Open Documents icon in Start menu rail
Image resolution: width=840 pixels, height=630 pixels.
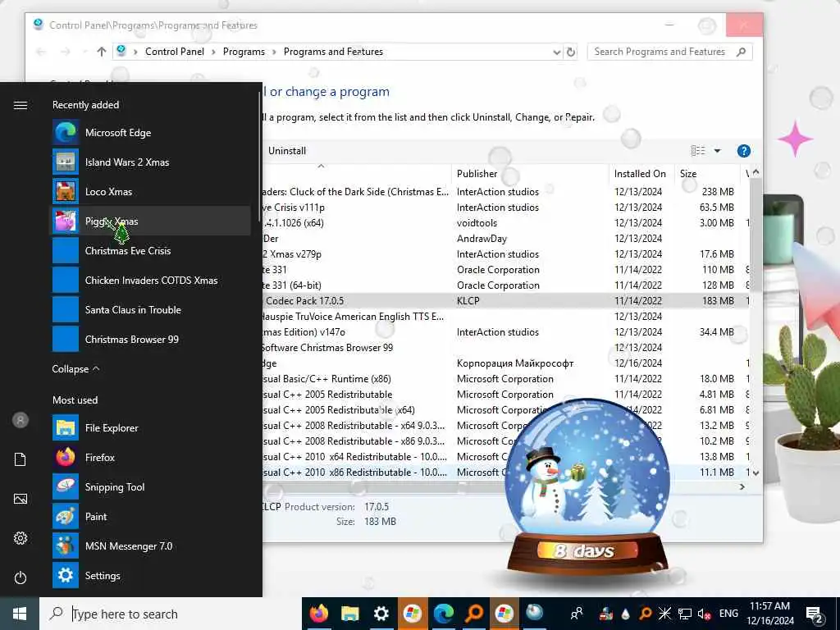point(21,459)
